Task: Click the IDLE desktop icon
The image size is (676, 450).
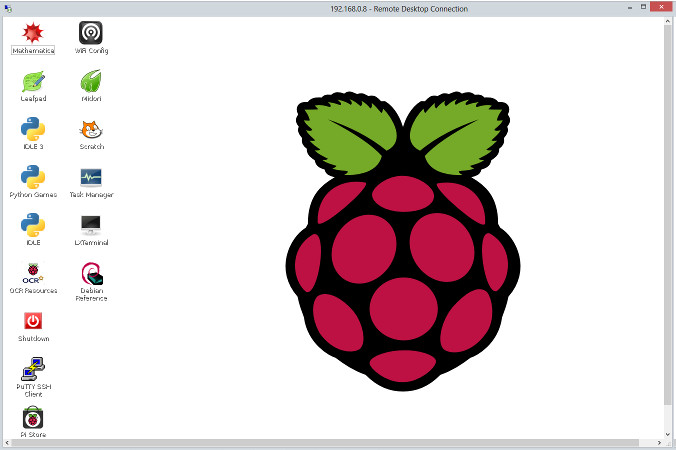Action: click(33, 226)
